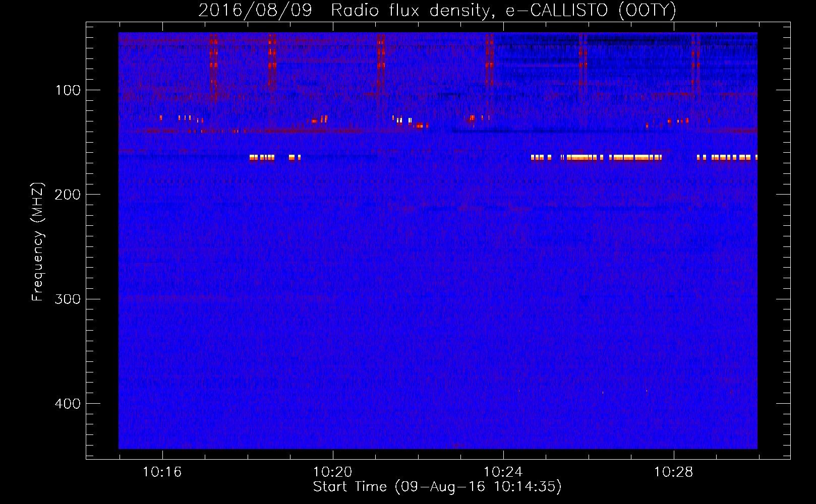Pick the 10:28 time tick label
Image resolution: width=816 pixels, height=504 pixels.
[673, 472]
